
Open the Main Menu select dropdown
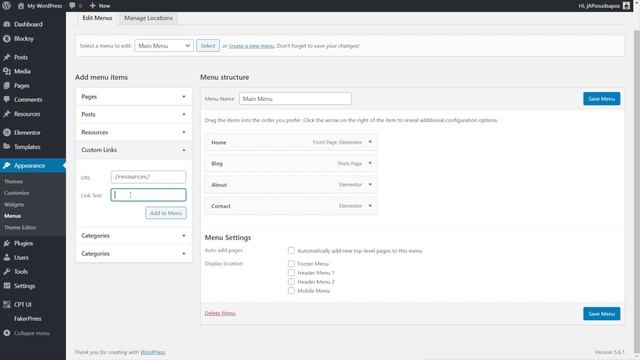tap(164, 46)
